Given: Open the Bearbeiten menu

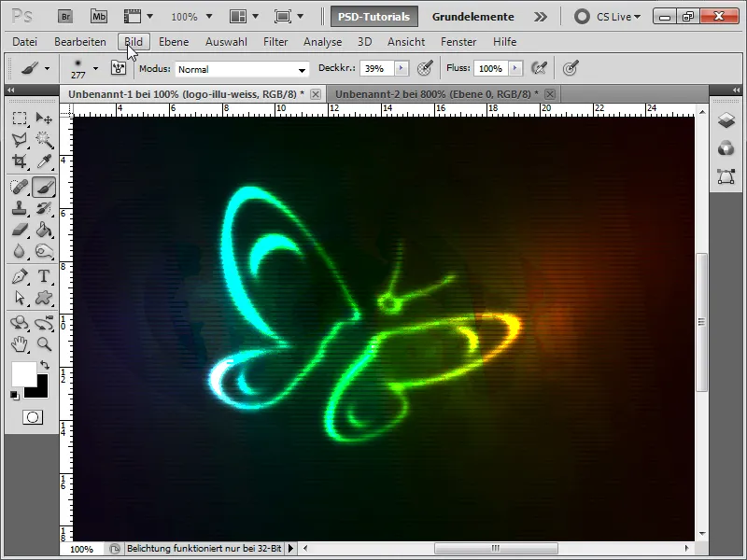Looking at the screenshot, I should 80,42.
